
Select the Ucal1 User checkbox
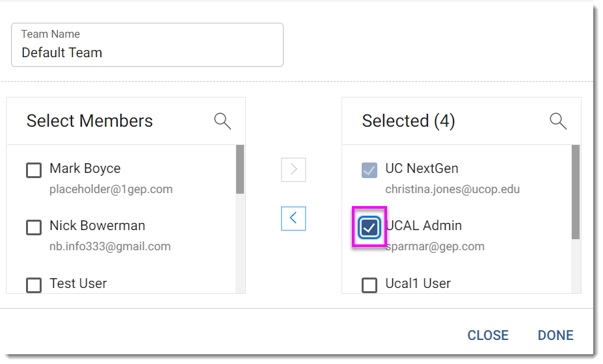click(x=369, y=285)
